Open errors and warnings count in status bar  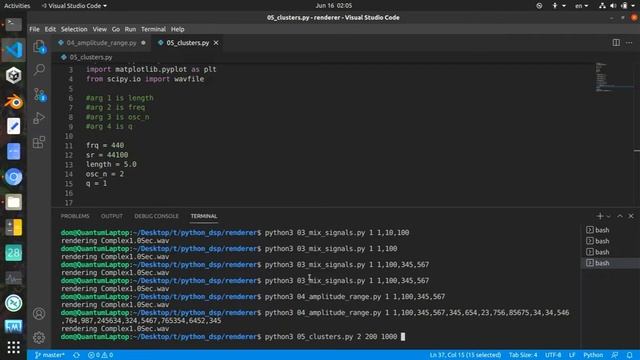(x=100, y=355)
